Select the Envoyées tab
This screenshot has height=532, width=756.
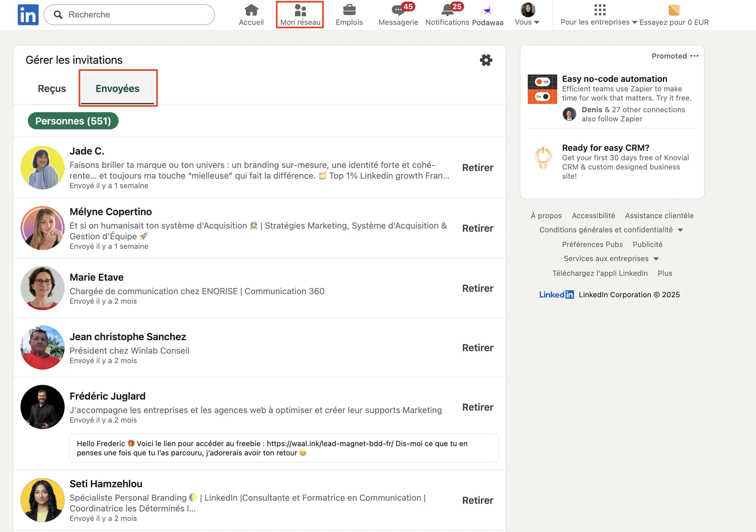(x=118, y=88)
